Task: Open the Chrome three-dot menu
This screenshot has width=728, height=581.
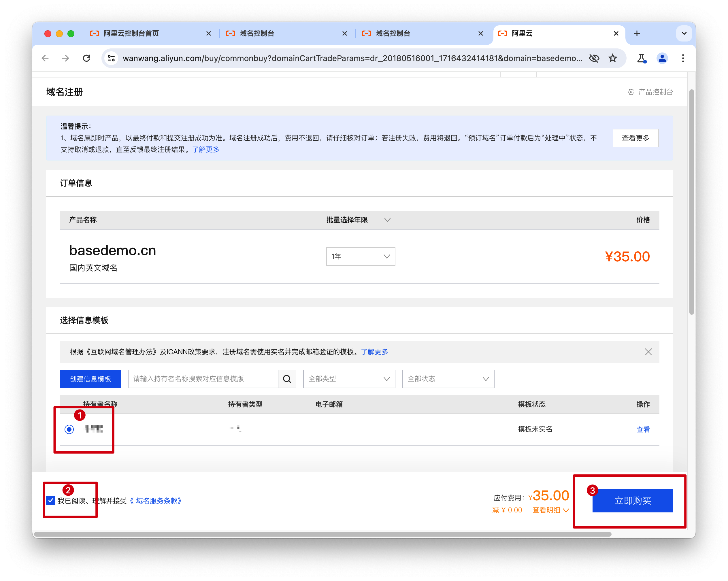Action: tap(683, 59)
